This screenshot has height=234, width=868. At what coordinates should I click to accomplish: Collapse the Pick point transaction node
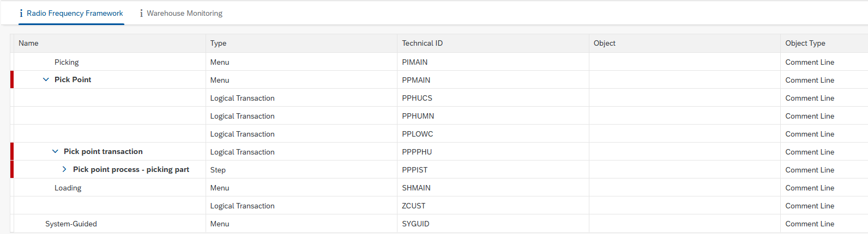point(55,151)
